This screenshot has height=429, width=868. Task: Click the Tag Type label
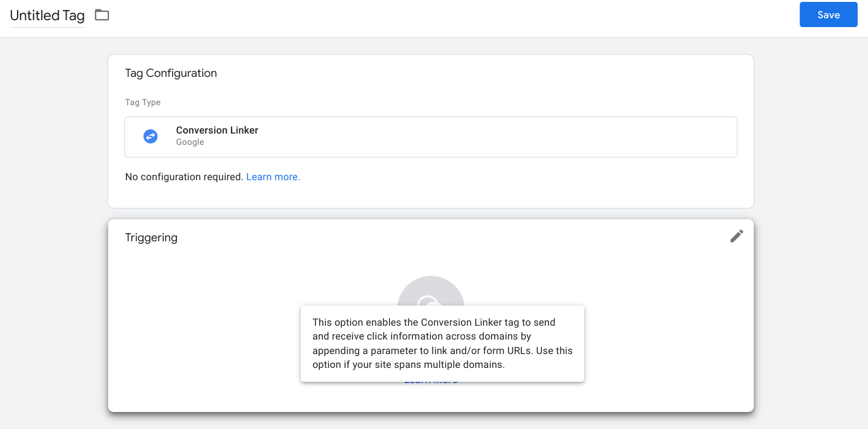click(143, 102)
